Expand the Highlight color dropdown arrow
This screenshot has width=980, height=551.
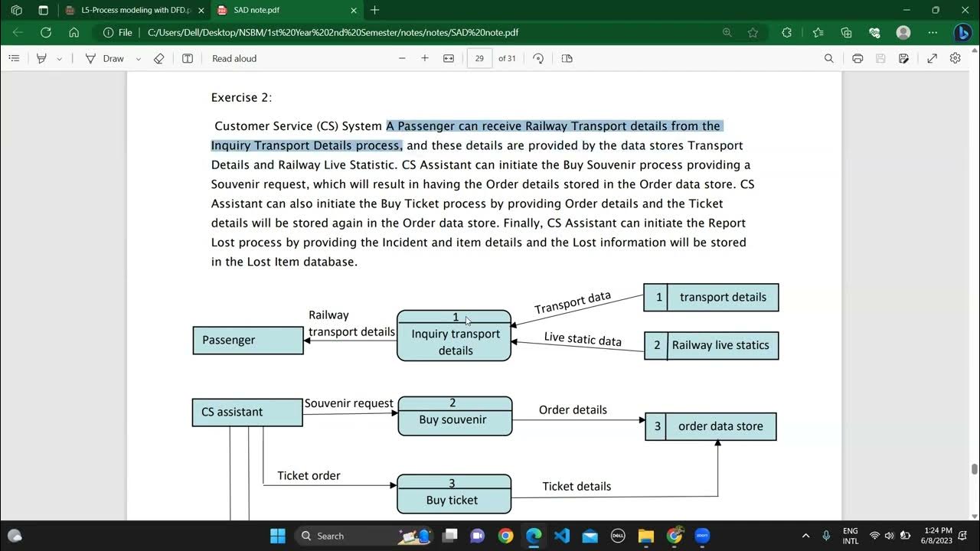point(59,59)
